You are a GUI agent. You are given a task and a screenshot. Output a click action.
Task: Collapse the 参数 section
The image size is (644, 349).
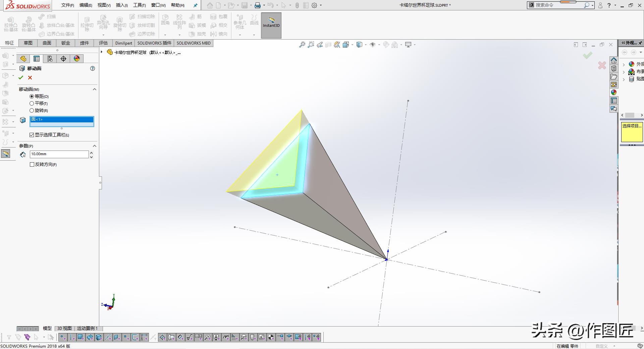[x=94, y=146]
